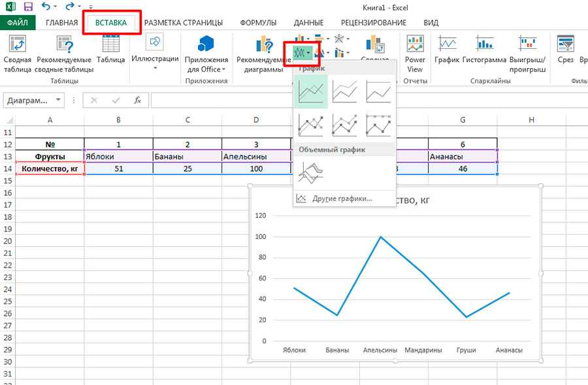Screen dimensions: 588x385
Task: Open the Customize Quick Access Toolbar dropdown
Action: pyautogui.click(x=90, y=7)
